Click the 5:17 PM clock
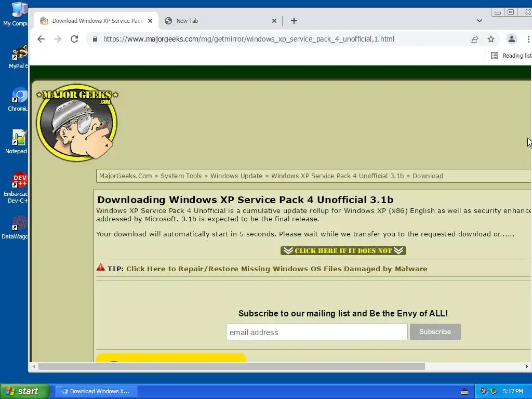Viewport: 532px width, 399px height. pos(513,391)
